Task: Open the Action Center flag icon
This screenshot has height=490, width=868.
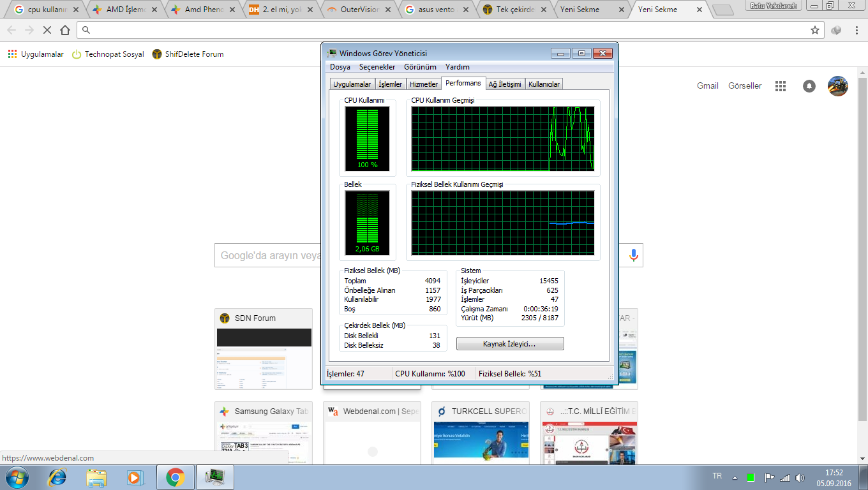Action: (769, 477)
